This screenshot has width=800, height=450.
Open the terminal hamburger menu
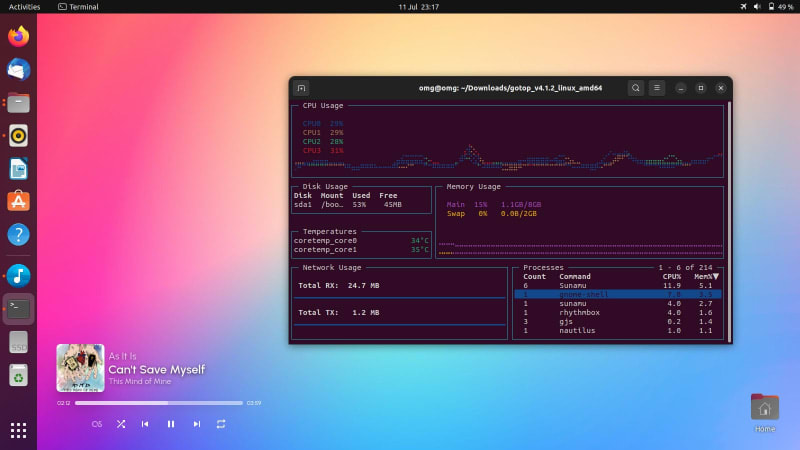point(657,88)
